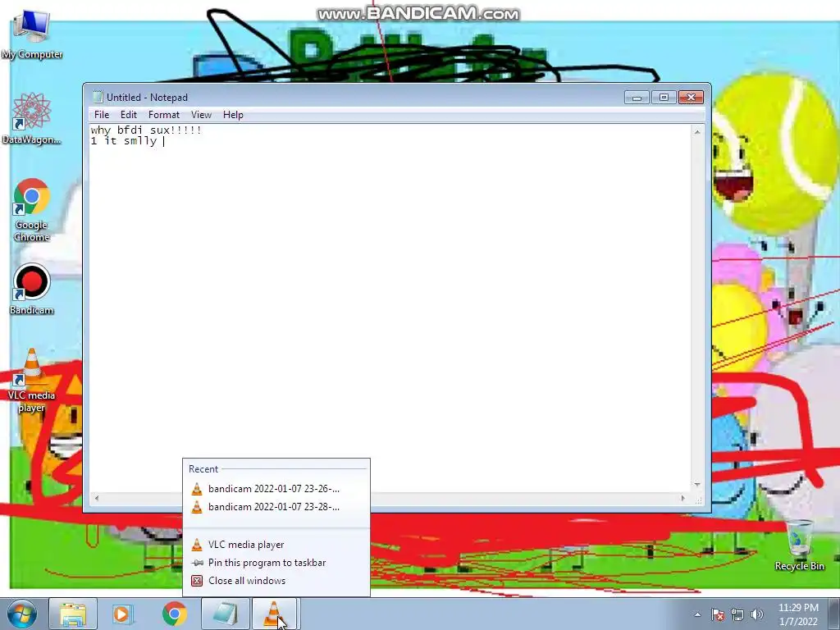Open recent file bandicam 2022-01-07 23-26
The width and height of the screenshot is (840, 630).
[x=276, y=489]
